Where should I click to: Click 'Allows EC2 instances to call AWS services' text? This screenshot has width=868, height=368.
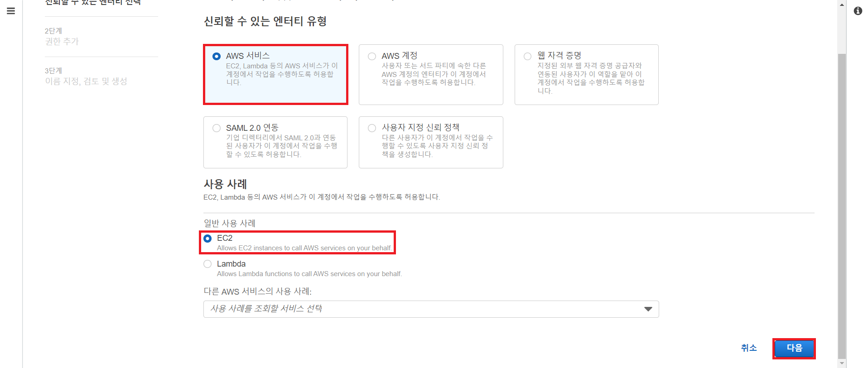coord(304,248)
